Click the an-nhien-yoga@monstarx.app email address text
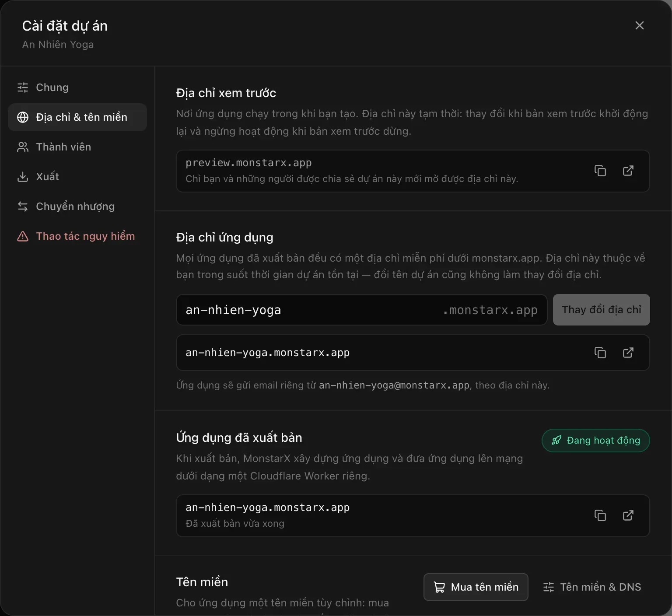 click(394, 385)
